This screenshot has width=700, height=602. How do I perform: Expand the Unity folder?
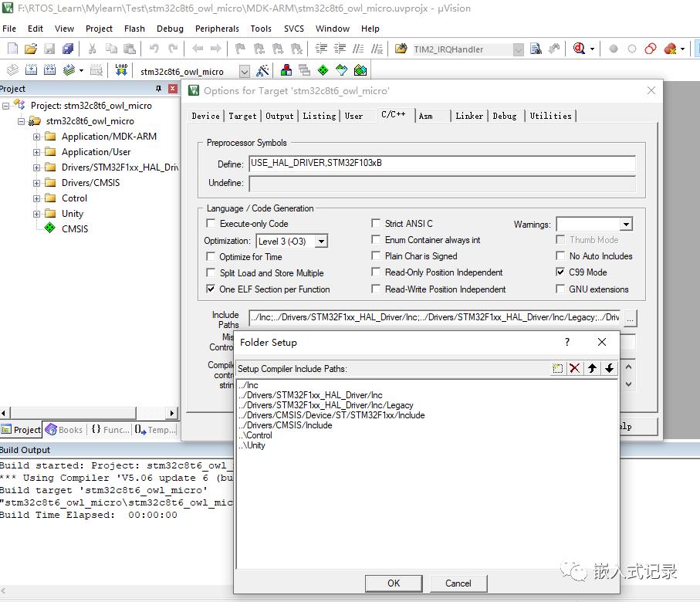[36, 214]
